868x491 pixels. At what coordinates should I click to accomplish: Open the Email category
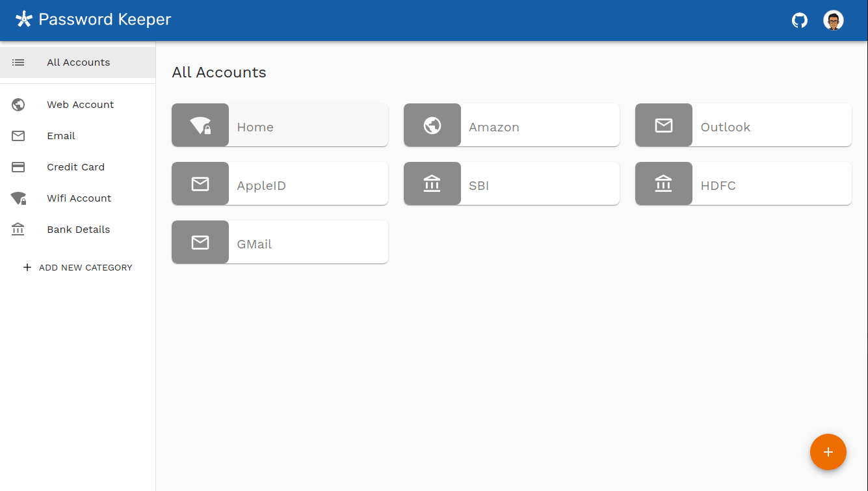point(78,136)
